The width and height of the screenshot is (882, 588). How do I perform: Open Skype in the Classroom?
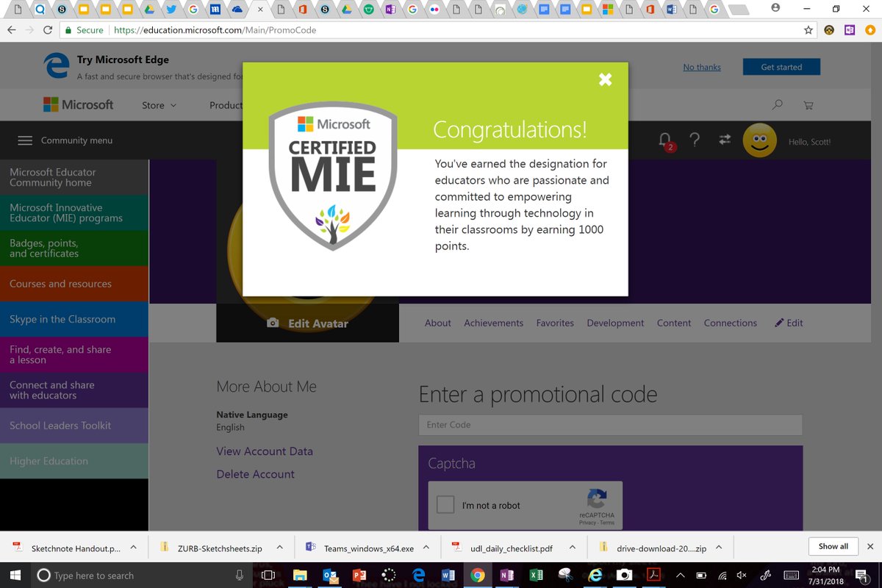pyautogui.click(x=74, y=319)
